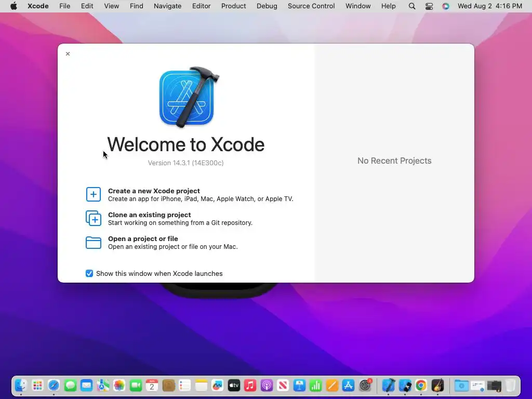Open the Source Control menu

(311, 6)
